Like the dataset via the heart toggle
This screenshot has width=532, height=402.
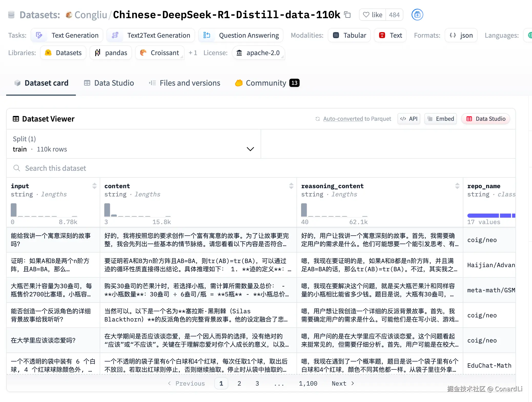366,15
